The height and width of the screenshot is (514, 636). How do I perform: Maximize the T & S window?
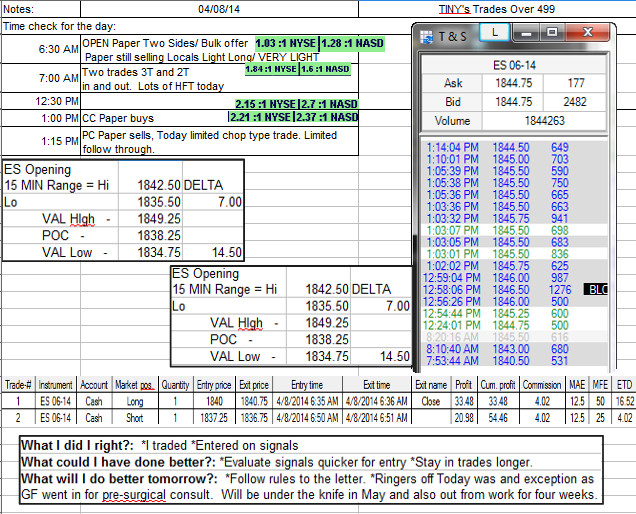point(552,33)
